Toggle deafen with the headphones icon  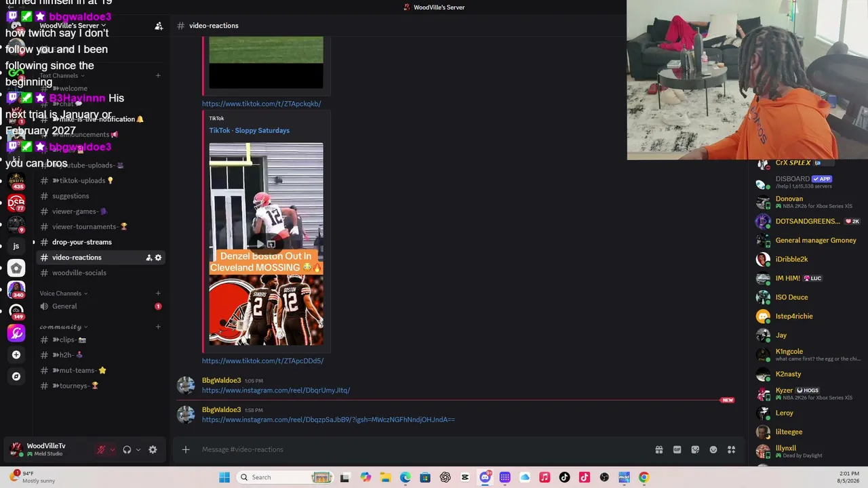[127, 449]
